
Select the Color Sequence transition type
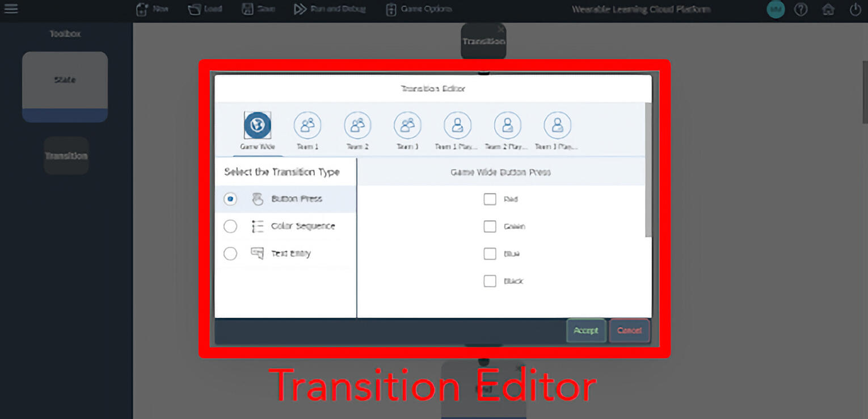(230, 226)
